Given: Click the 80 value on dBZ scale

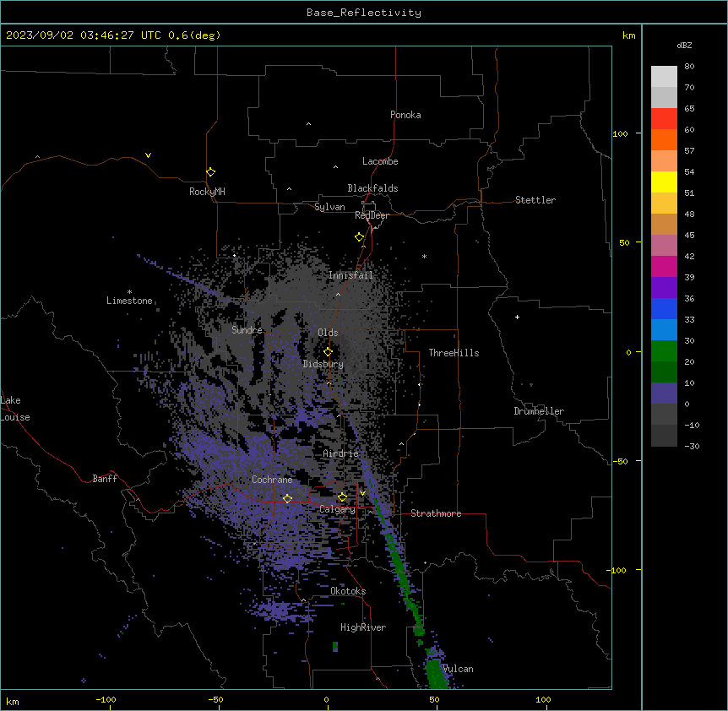Looking at the screenshot, I should tap(689, 67).
